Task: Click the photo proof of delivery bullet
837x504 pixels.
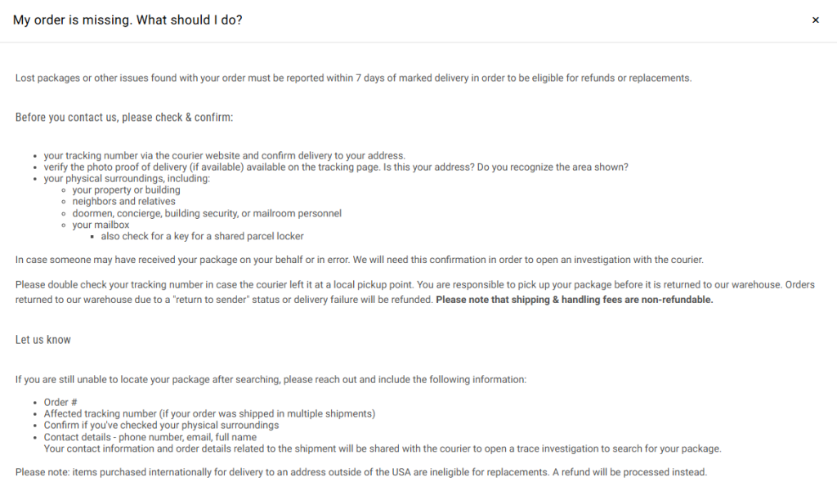Action: pyautogui.click(x=336, y=167)
